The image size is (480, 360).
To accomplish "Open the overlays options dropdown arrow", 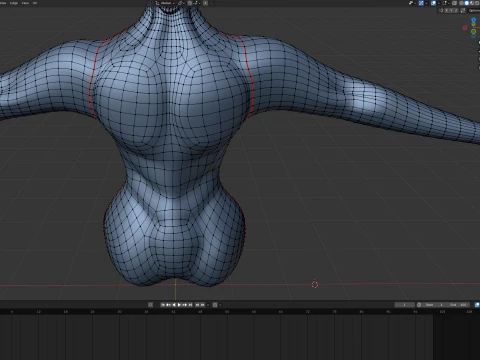I will point(439,3).
